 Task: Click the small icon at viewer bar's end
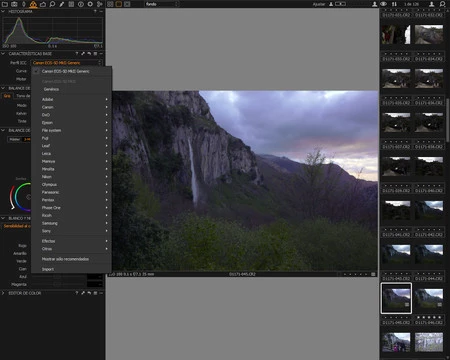pos(373,274)
